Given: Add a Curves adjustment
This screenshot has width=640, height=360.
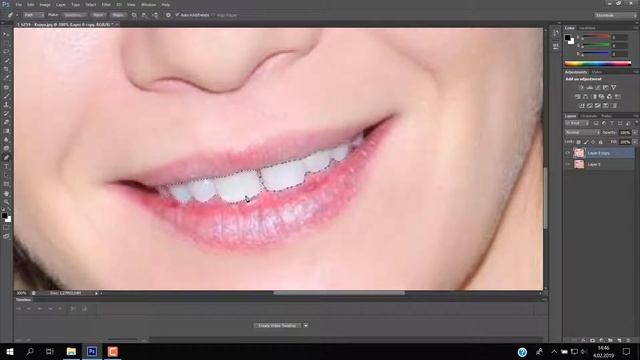Looking at the screenshot, I should 598,87.
